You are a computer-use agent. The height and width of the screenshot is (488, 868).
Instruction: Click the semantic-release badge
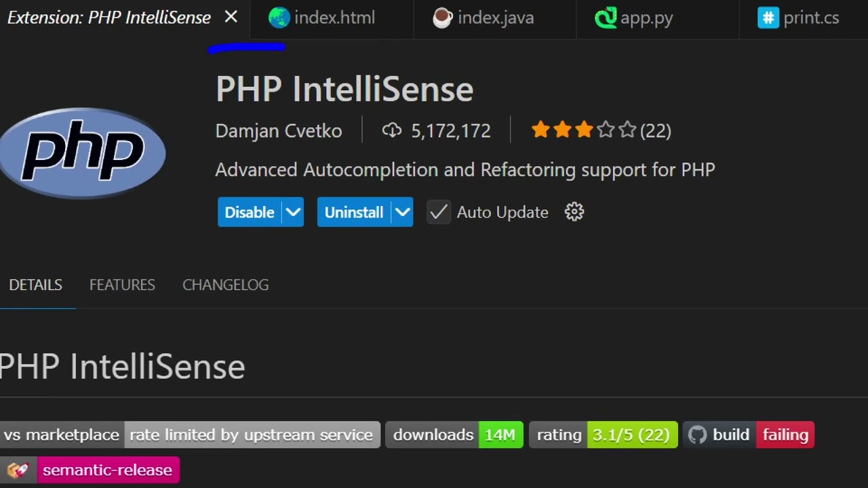click(90, 470)
